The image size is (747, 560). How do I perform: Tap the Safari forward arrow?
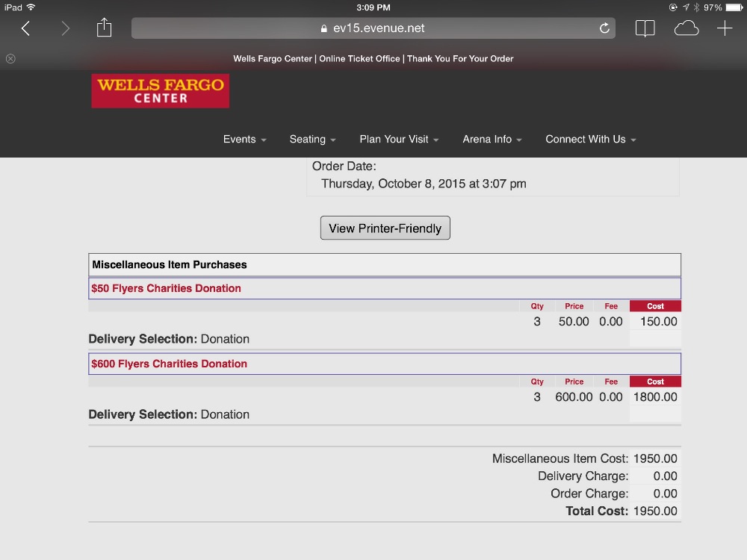pyautogui.click(x=65, y=28)
